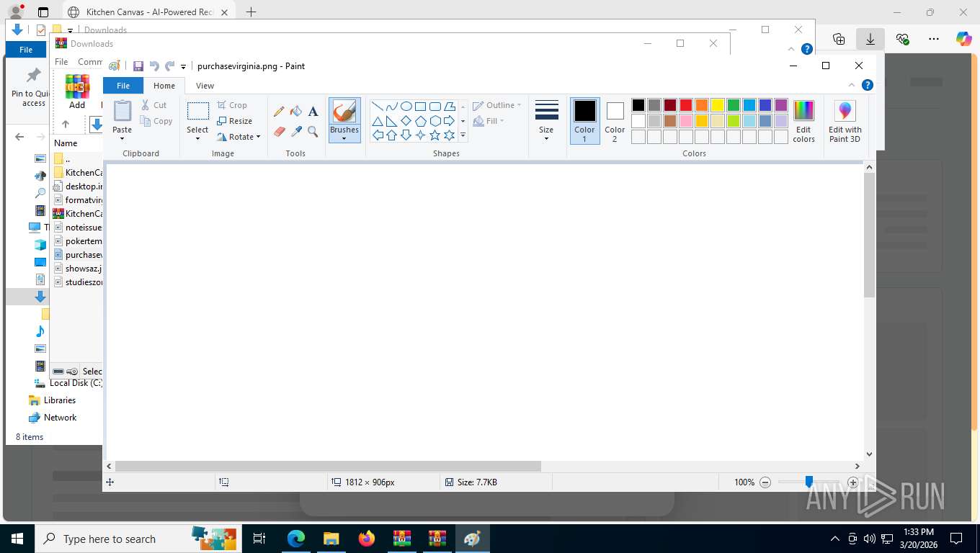Choose the Four-point star shape
This screenshot has height=553, width=980.
(421, 135)
